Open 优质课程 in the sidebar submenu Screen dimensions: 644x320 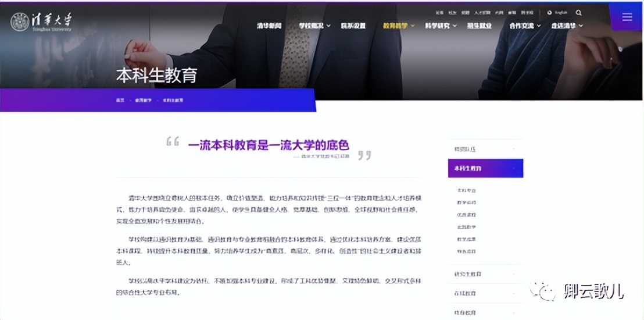pos(466,215)
